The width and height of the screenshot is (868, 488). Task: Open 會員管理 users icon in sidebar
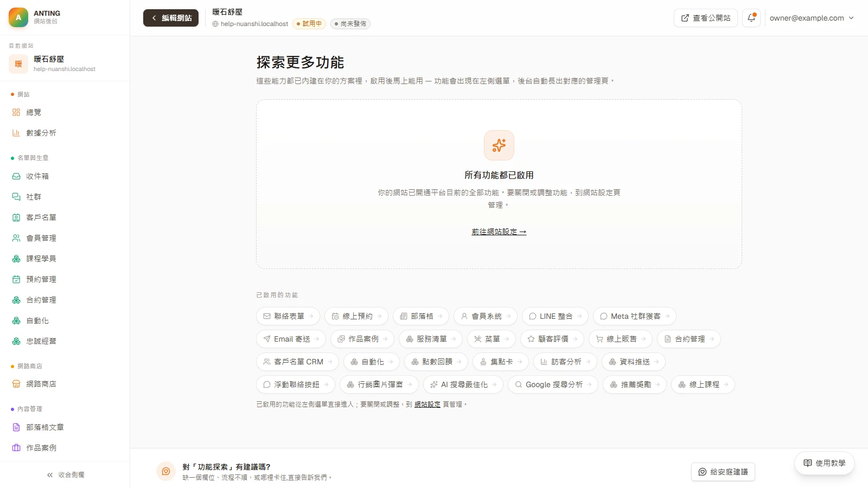16,238
